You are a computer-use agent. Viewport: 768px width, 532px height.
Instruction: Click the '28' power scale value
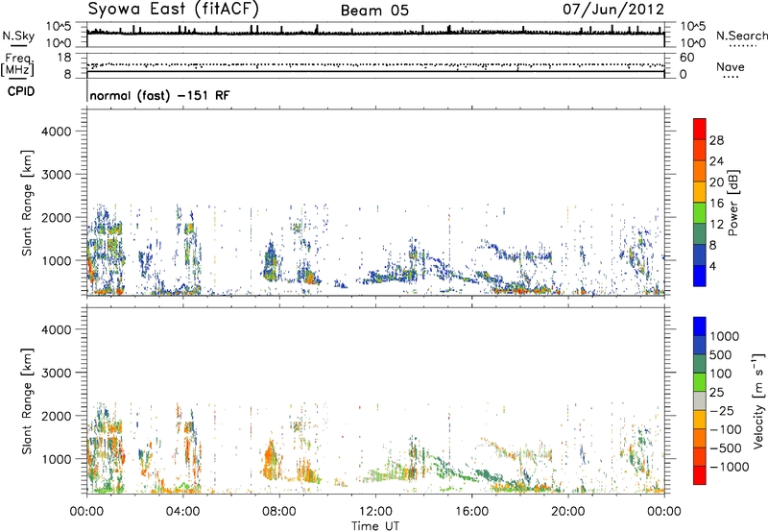pyautogui.click(x=716, y=140)
